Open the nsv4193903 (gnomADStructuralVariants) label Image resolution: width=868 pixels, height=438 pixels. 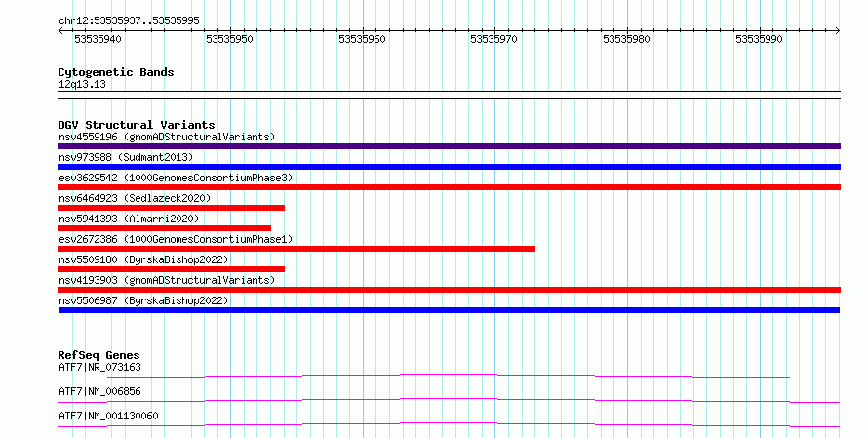(167, 280)
